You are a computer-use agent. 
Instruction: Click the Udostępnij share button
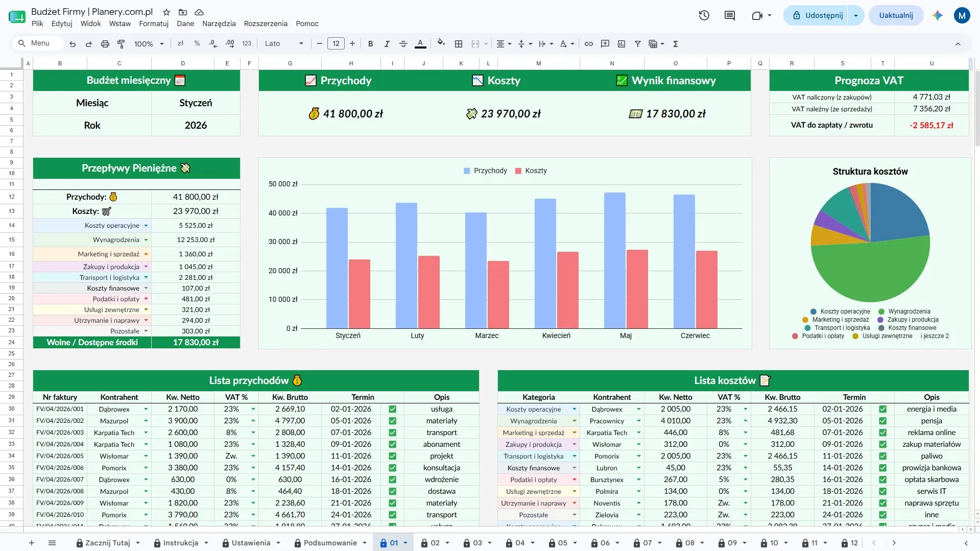coord(818,15)
